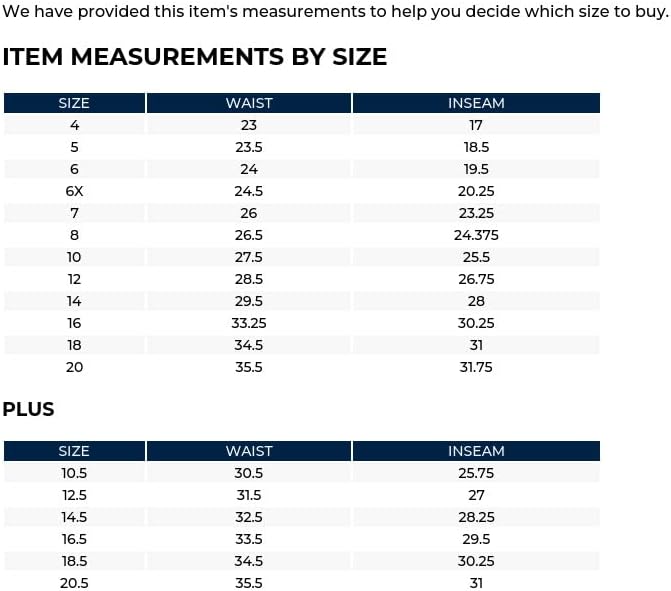This screenshot has height=591, width=671.
Task: Select the size 6X row label
Action: [74, 191]
